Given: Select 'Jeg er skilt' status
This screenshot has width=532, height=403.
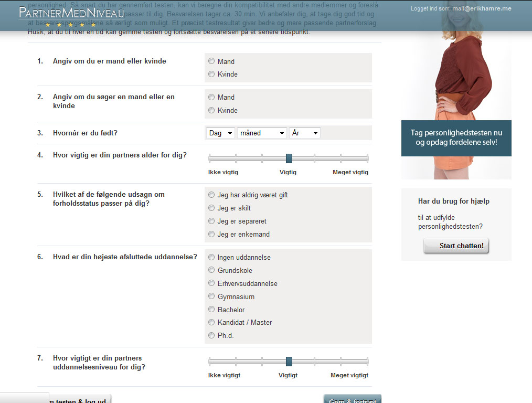Looking at the screenshot, I should (211, 208).
